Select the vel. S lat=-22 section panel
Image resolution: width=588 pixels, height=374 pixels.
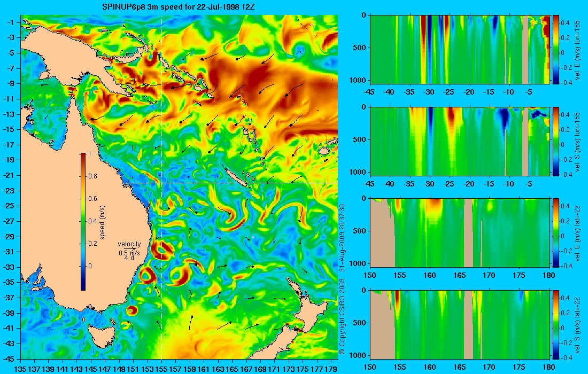coord(460,324)
